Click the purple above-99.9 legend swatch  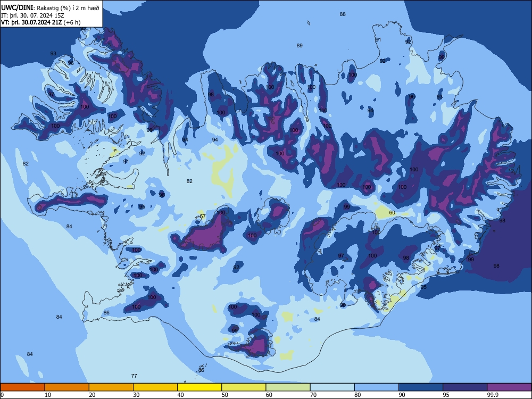(x=509, y=387)
